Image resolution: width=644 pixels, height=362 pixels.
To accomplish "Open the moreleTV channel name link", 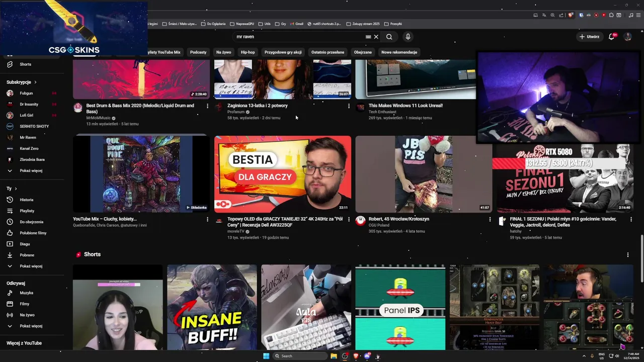I will coord(236,231).
